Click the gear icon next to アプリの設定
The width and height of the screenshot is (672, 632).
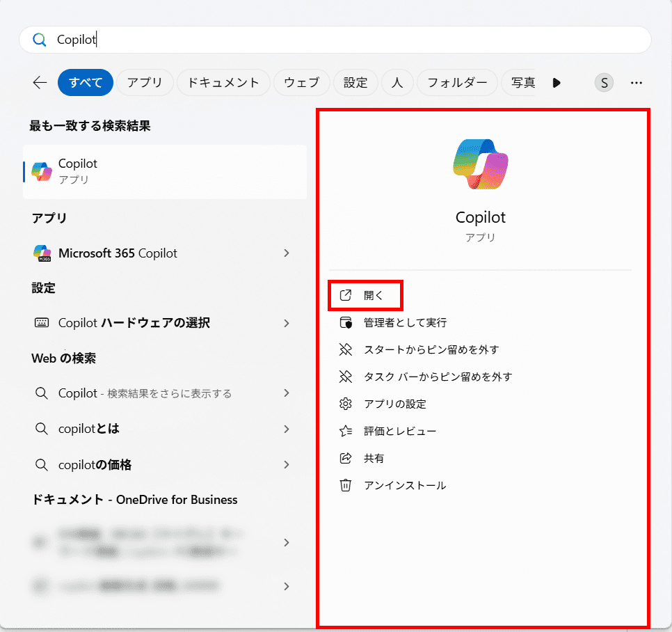[346, 404]
